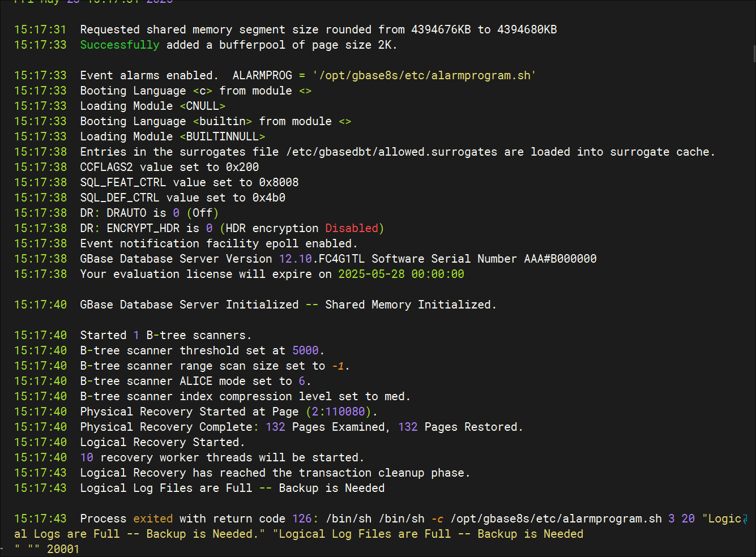Click the license expiry date 2025-05-28
The width and height of the screenshot is (756, 557).
[x=371, y=274]
